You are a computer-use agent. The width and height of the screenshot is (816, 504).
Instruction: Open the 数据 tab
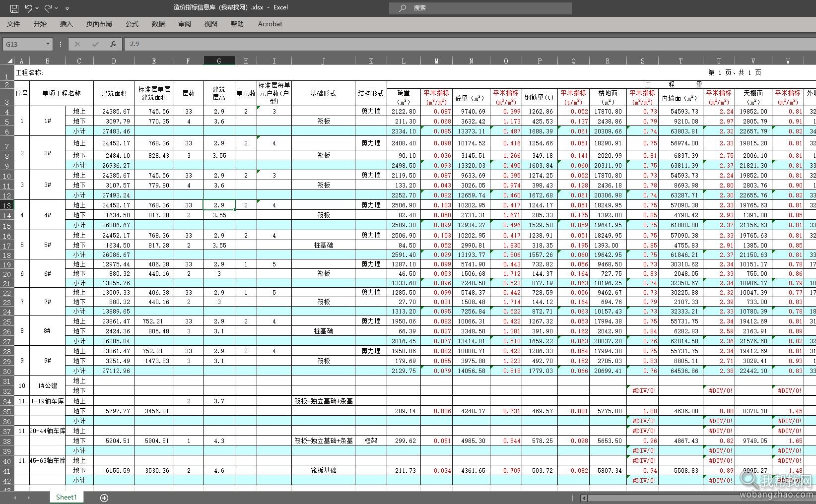(x=158, y=24)
